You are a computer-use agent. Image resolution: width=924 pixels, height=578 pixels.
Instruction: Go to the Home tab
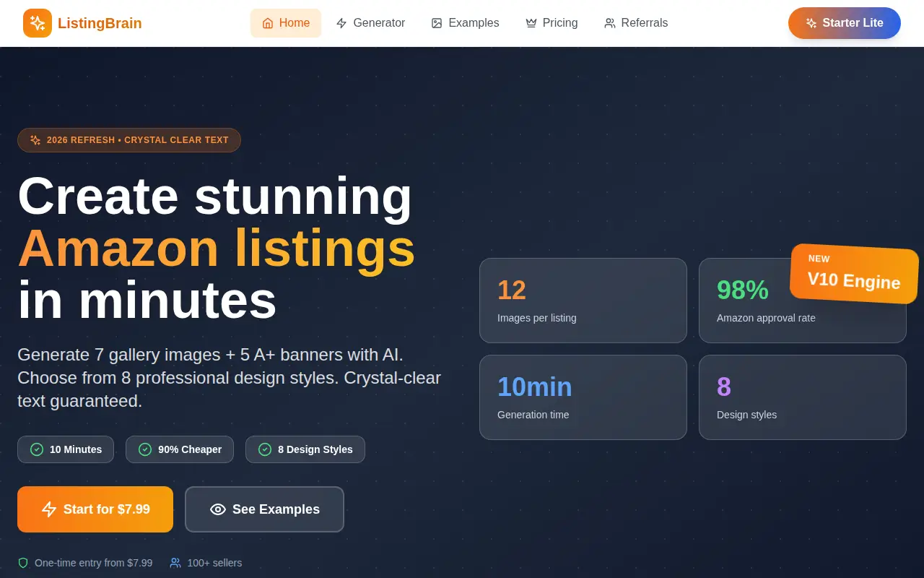286,23
